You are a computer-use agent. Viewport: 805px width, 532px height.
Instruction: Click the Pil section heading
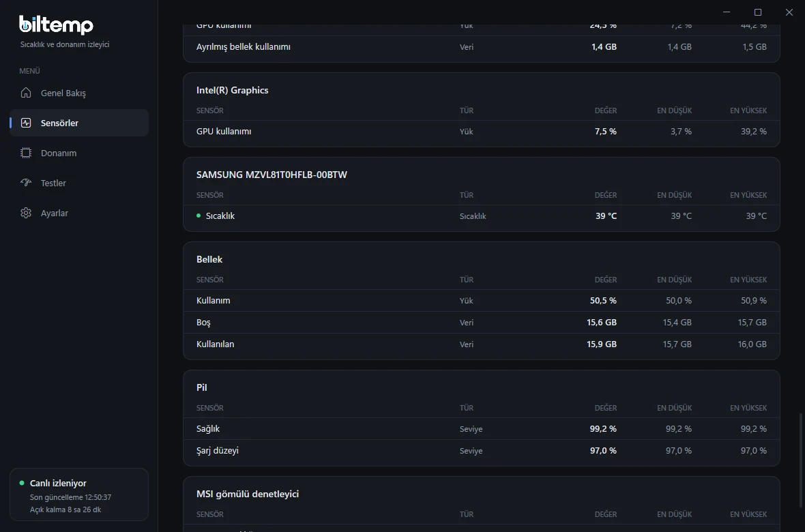202,387
